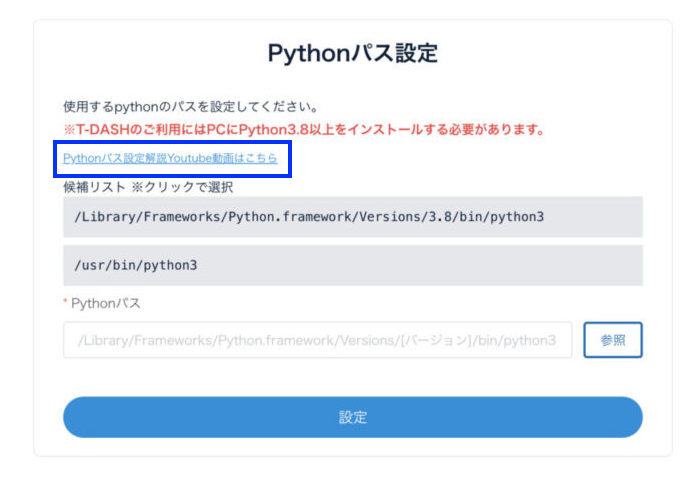Viewport: 699px width, 489px height.
Task: Click the 使用するpythonのパス instruction text
Action: (x=189, y=106)
